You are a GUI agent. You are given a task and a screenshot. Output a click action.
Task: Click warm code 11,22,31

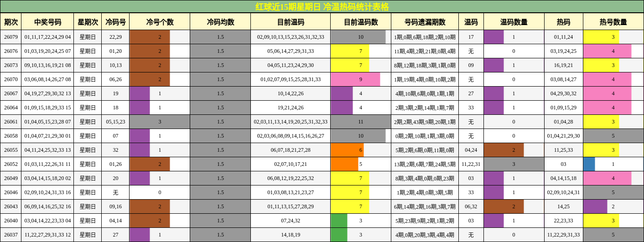pos(471,164)
